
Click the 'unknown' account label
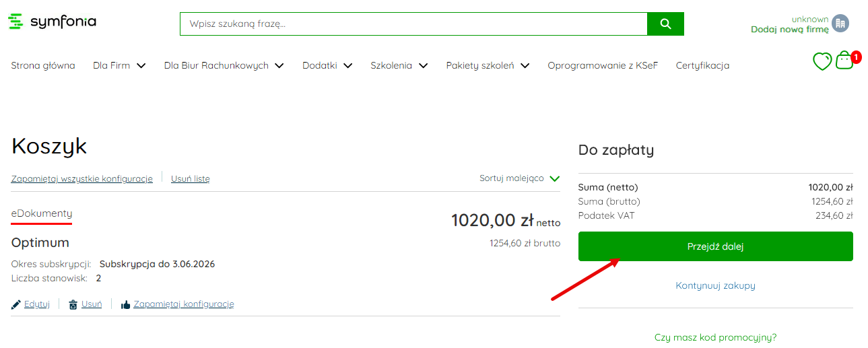click(x=810, y=19)
